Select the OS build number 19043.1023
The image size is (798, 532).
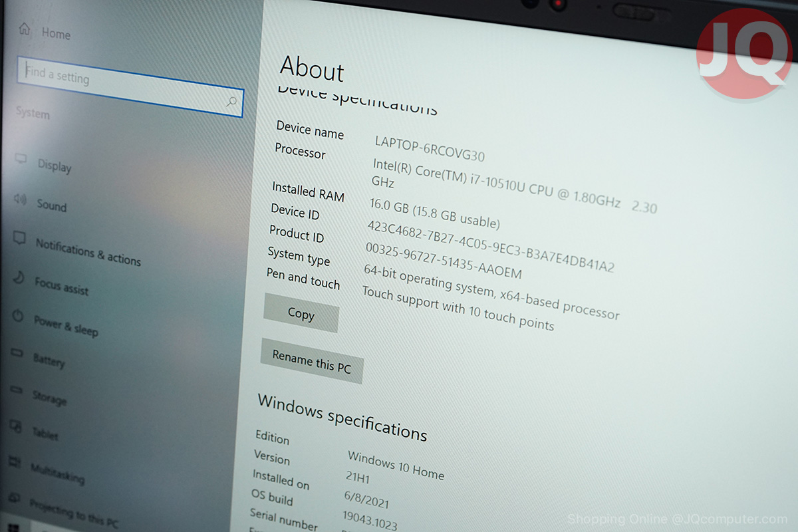pos(370,521)
